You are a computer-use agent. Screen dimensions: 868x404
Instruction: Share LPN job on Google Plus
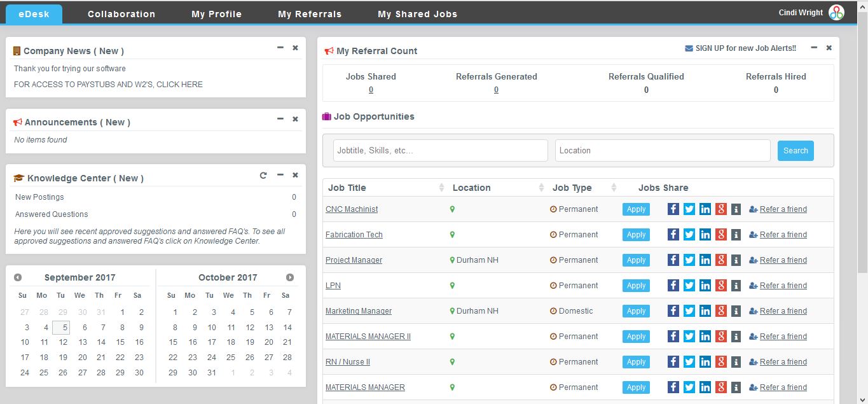click(x=720, y=286)
